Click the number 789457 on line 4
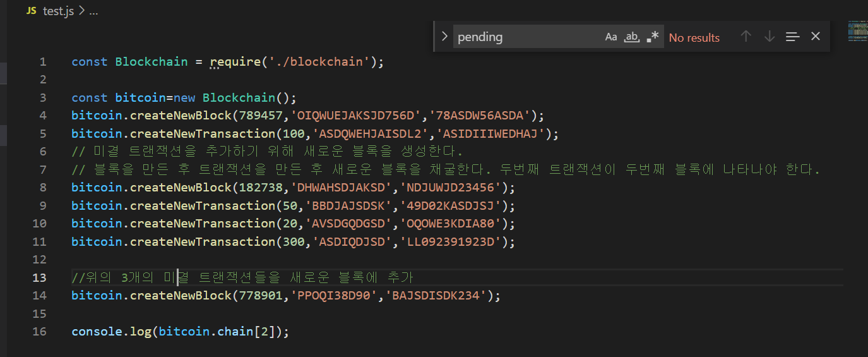This screenshot has height=357, width=868. (261, 116)
